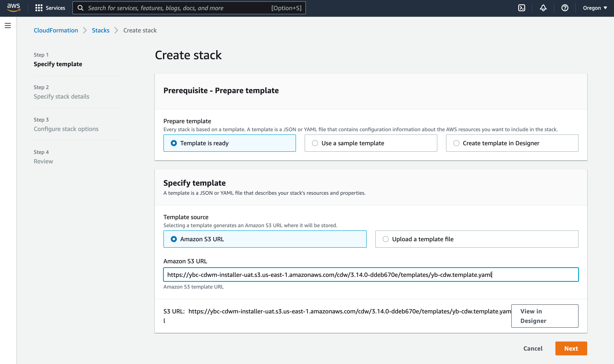Select Upload a template file option

click(477, 239)
